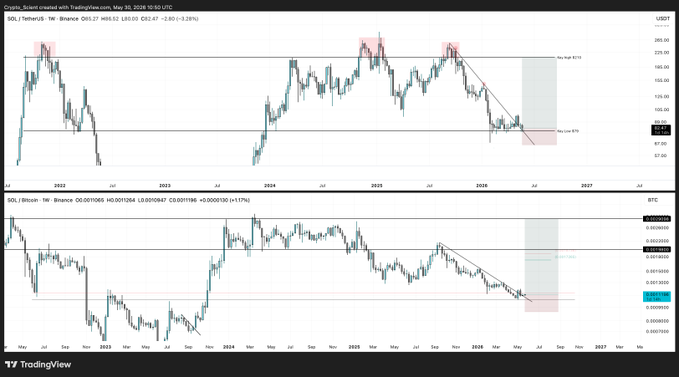
Task: Click the 0.0008000 price scale value
Action: click(x=657, y=321)
